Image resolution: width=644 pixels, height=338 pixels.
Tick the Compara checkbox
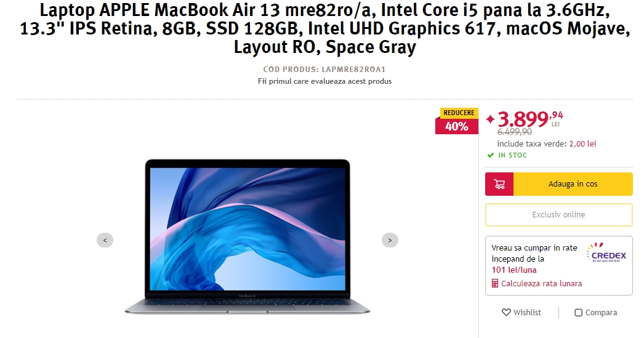578,313
